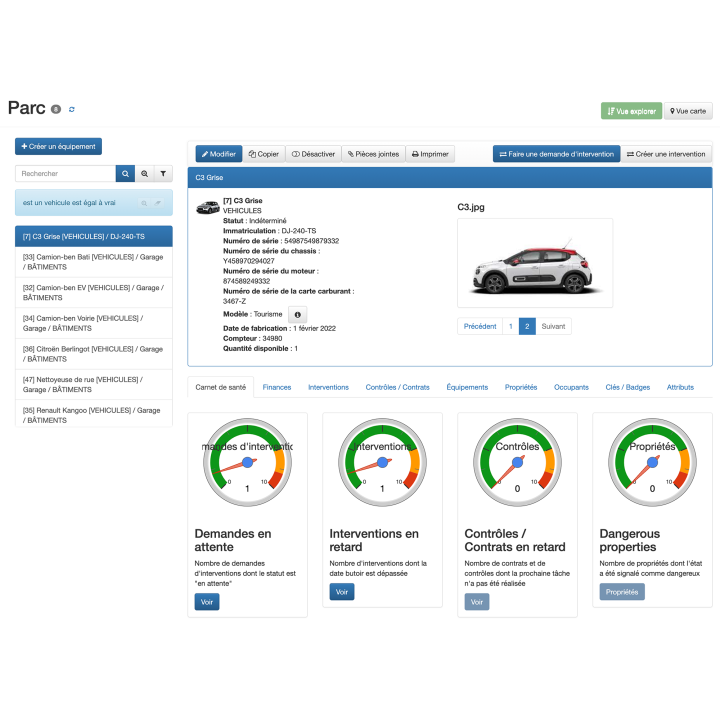
Task: Click the Interventions gauge dial
Action: (x=382, y=462)
